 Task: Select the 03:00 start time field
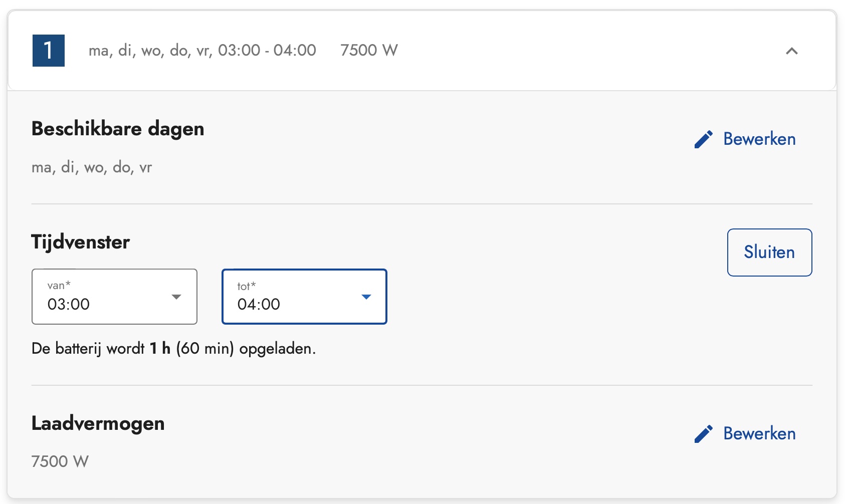[100, 304]
